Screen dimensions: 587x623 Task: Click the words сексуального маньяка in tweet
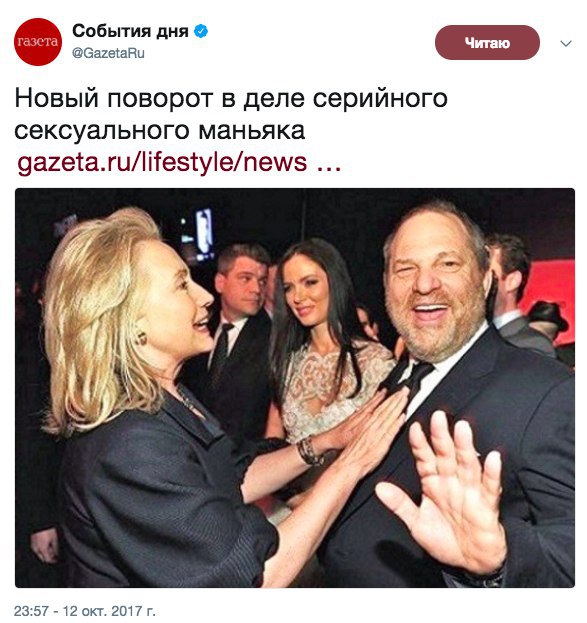[x=160, y=130]
